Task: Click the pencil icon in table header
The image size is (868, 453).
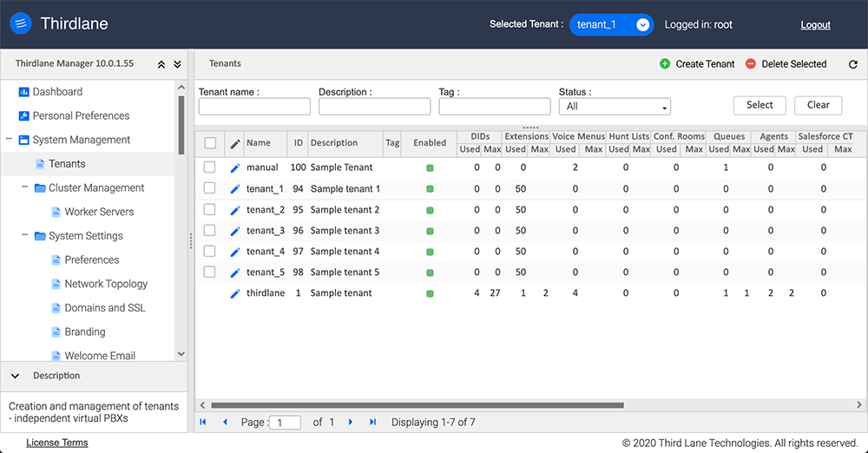Action: point(234,144)
